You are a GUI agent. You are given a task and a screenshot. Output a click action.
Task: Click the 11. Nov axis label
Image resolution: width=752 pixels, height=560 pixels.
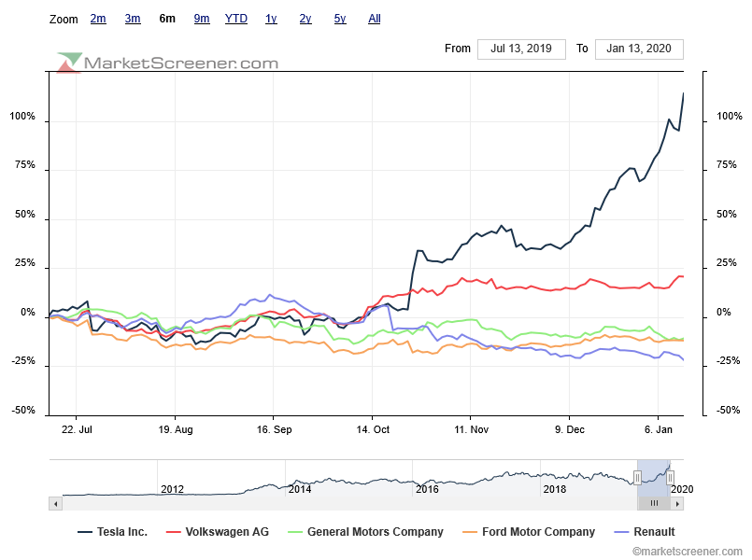[471, 429]
